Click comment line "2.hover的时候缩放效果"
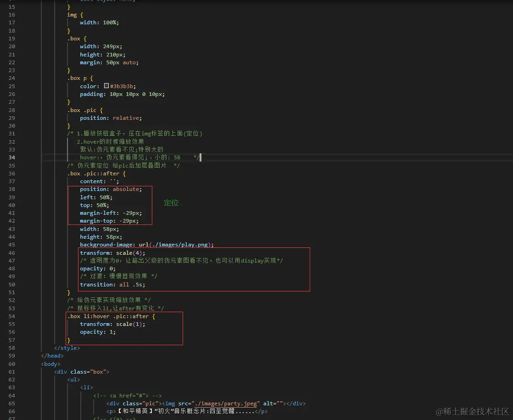Image resolution: width=513 pixels, height=420 pixels. tap(110, 142)
